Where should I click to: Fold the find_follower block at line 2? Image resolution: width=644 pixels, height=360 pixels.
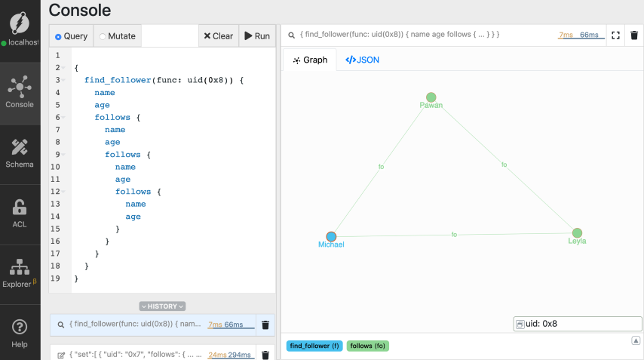point(65,68)
